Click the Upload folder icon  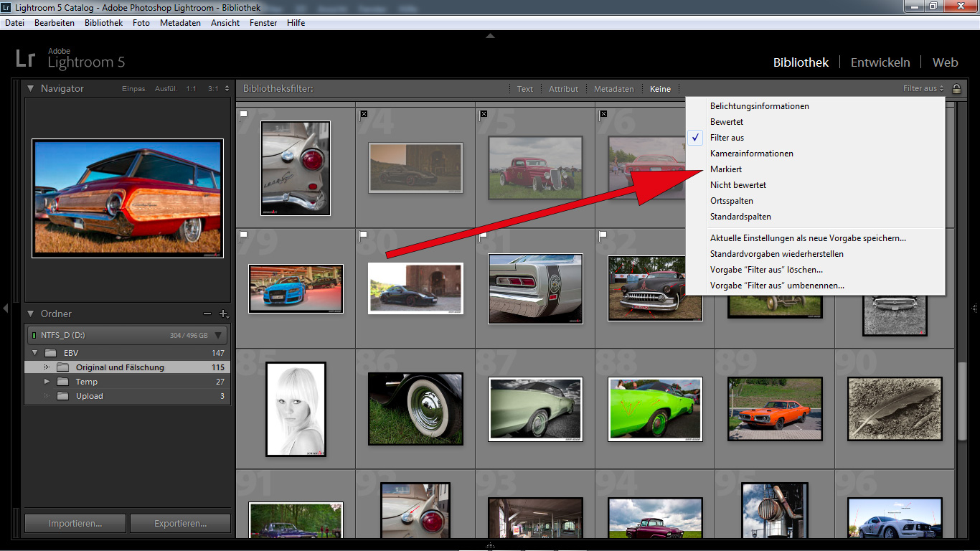[x=63, y=396]
